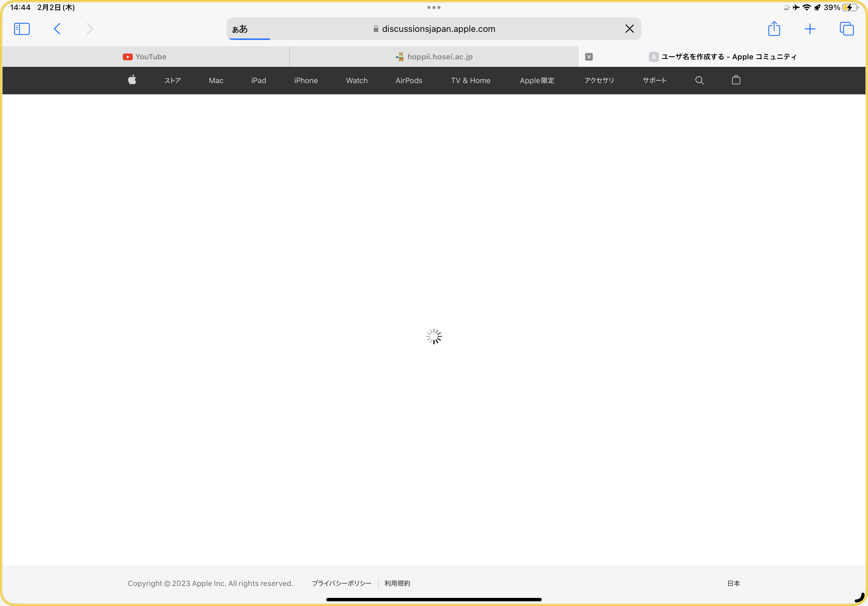Open a new tab with plus icon

coord(809,29)
